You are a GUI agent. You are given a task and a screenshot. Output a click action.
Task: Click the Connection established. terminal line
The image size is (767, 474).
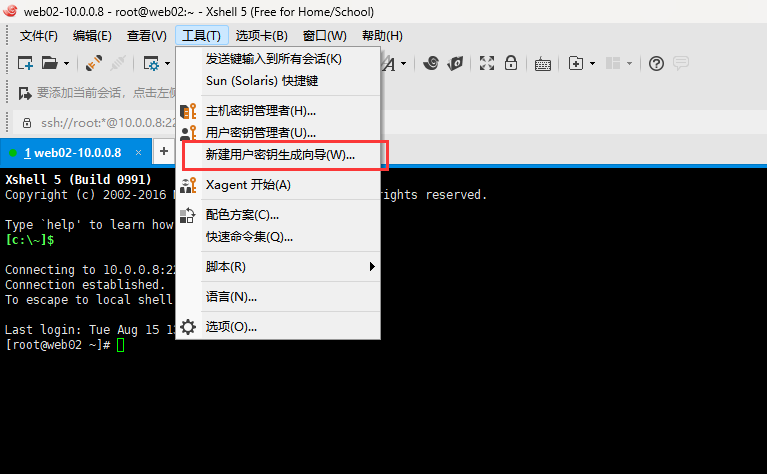tap(85, 285)
